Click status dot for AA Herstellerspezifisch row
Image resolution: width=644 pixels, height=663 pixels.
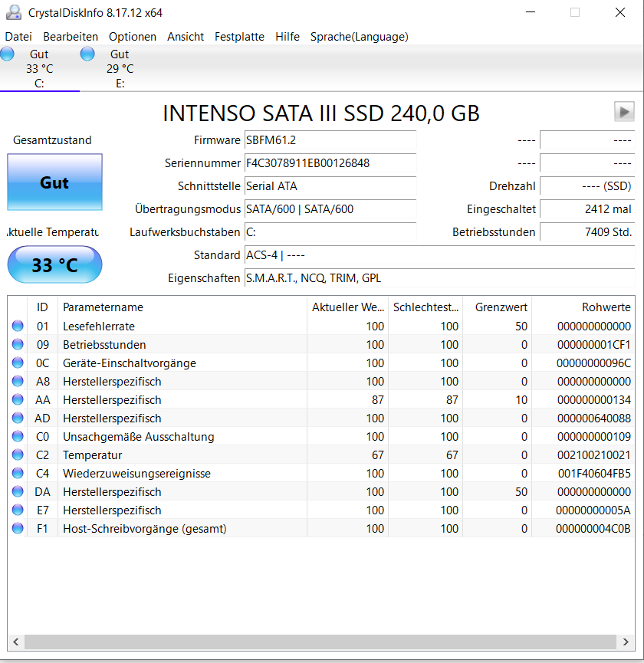[18, 399]
